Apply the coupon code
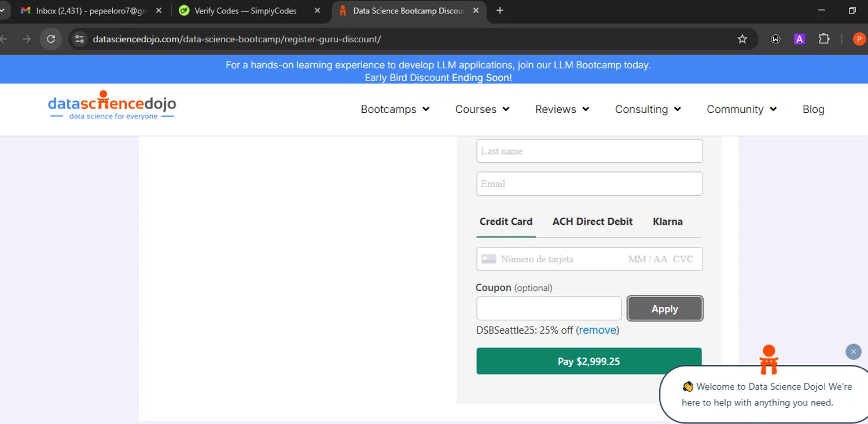The image size is (868, 424). (665, 309)
